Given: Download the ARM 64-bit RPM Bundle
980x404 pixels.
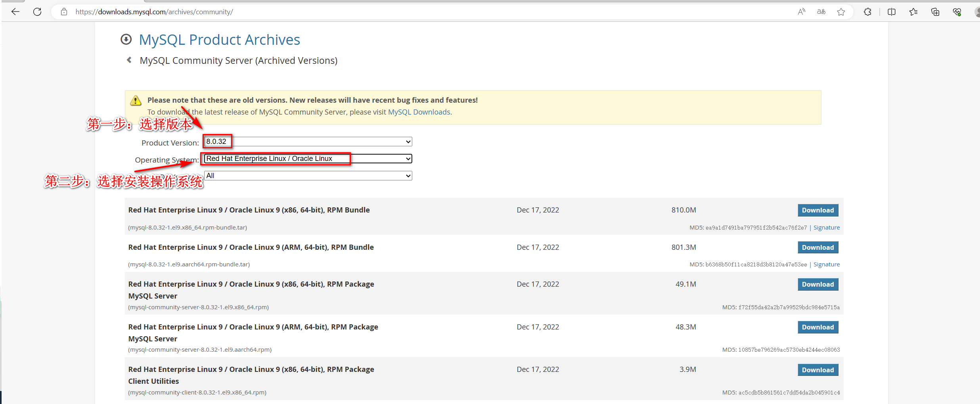Looking at the screenshot, I should click(818, 247).
